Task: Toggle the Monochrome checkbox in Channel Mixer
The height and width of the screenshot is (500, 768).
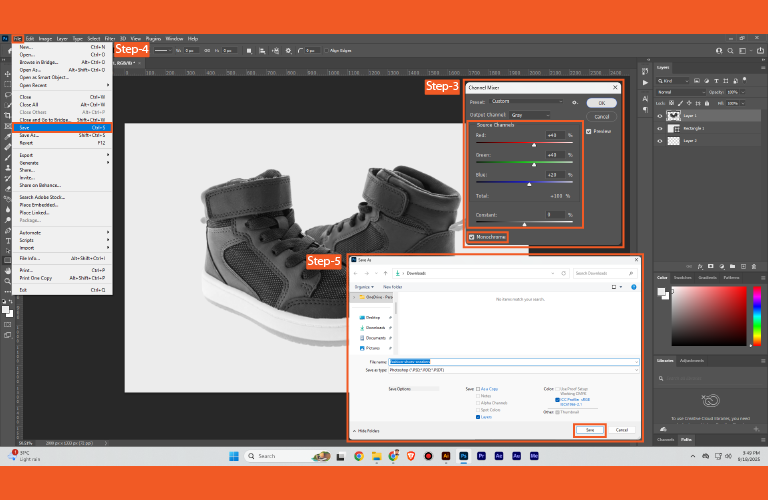Action: point(472,237)
